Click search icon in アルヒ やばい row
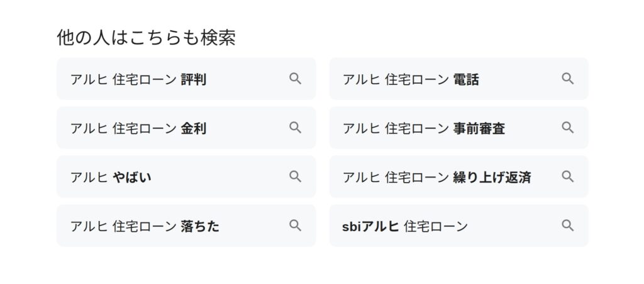 click(x=295, y=176)
